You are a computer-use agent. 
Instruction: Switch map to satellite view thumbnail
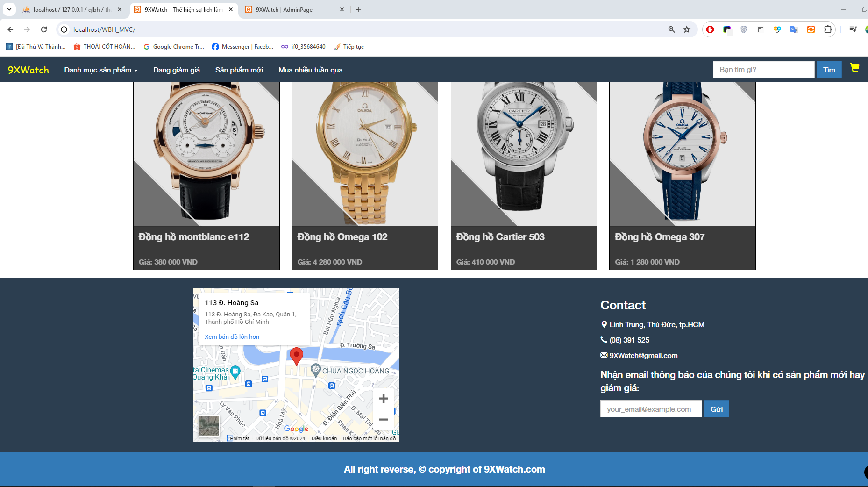click(x=209, y=426)
